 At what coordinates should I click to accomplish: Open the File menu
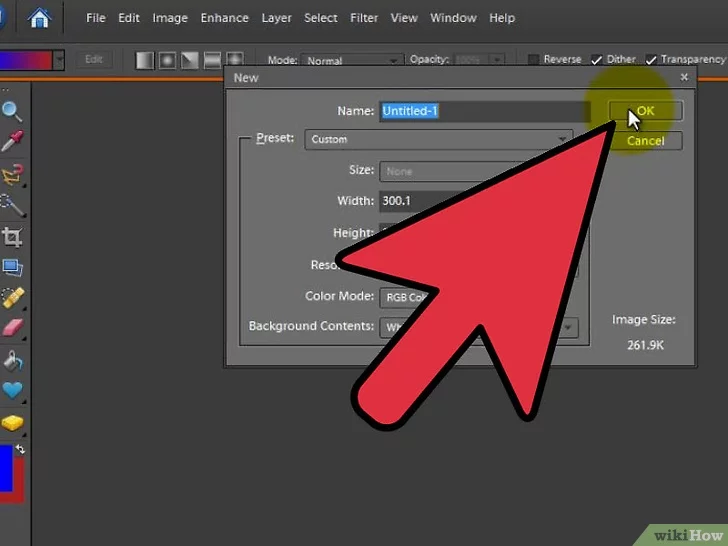(96, 18)
